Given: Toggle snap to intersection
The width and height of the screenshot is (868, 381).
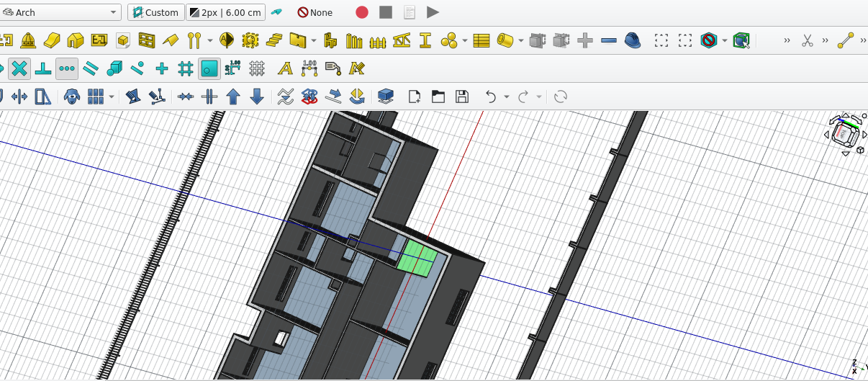Looking at the screenshot, I should click(19, 68).
